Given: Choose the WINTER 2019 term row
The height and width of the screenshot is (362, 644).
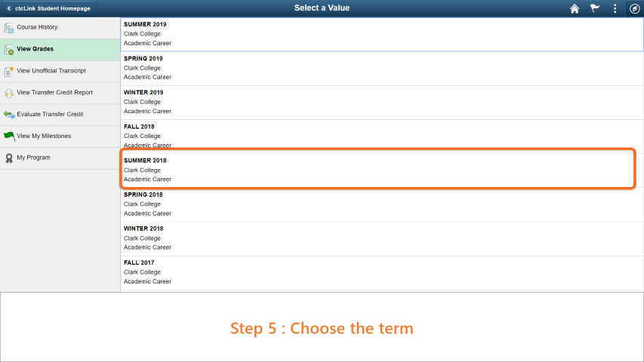Looking at the screenshot, I should [382, 103].
